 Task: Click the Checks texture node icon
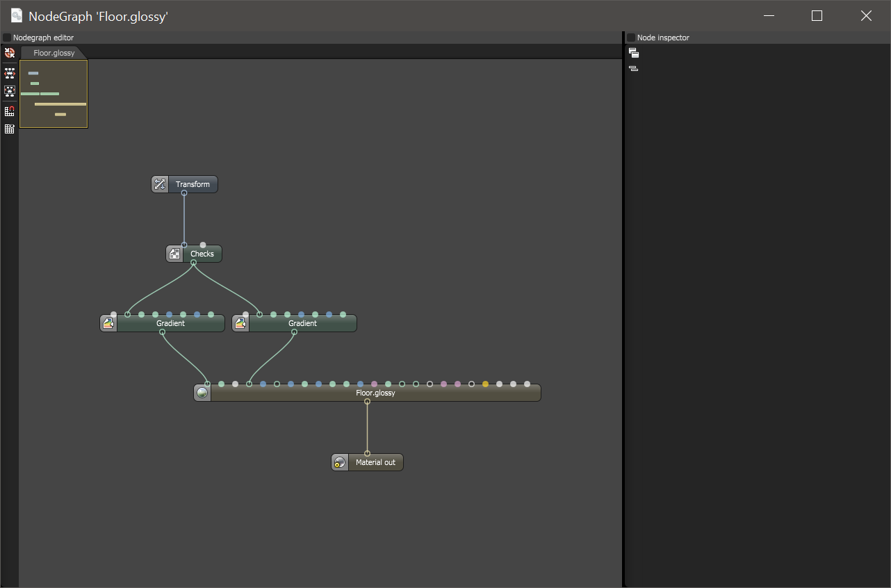coord(174,254)
